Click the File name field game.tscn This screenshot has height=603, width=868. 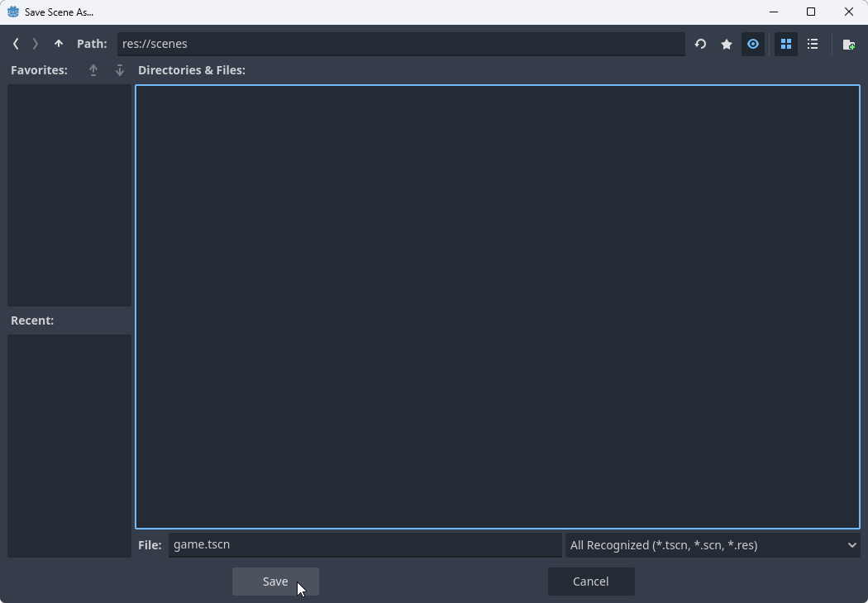pyautogui.click(x=365, y=545)
